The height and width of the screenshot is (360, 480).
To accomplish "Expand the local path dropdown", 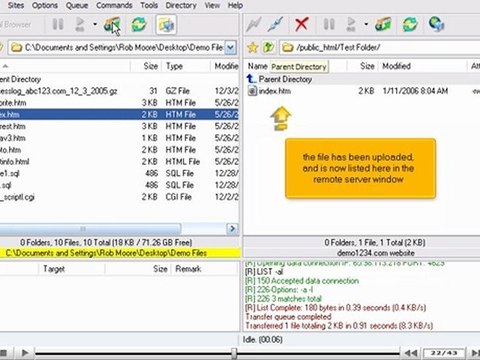I will [230, 48].
